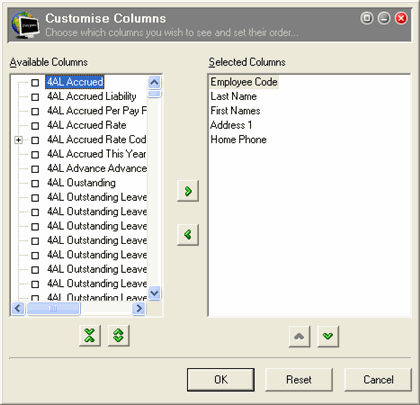Select Last Name in Selected Columns
This screenshot has height=405, width=420.
point(234,96)
